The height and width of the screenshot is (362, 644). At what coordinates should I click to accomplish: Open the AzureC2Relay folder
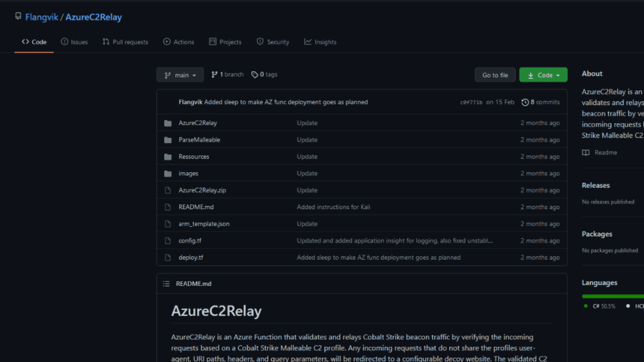[197, 123]
